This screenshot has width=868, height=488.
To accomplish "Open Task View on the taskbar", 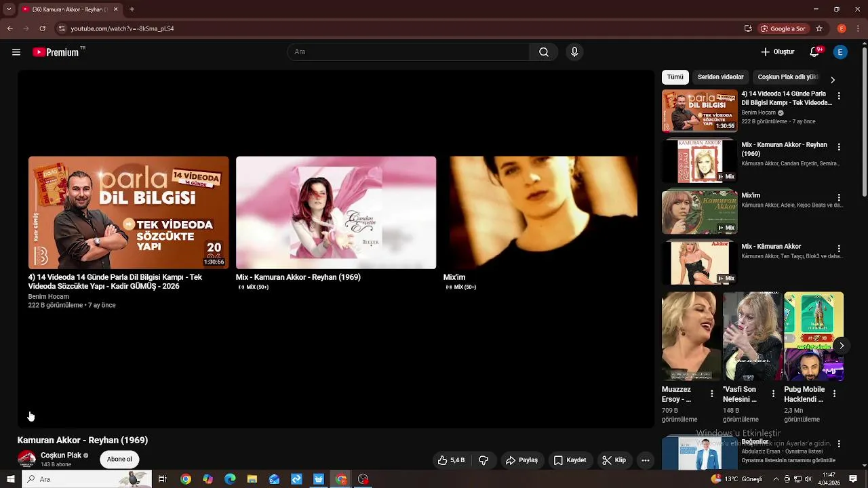I will point(163,479).
